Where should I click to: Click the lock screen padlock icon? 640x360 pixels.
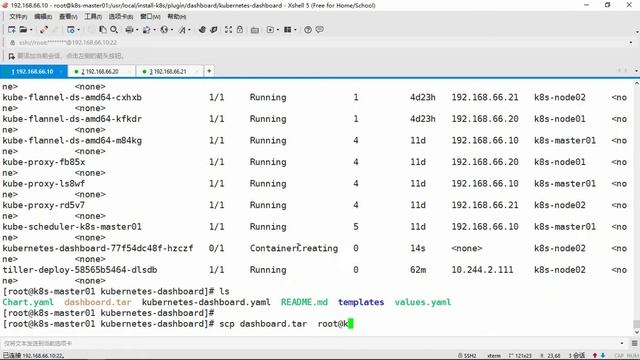240,29
